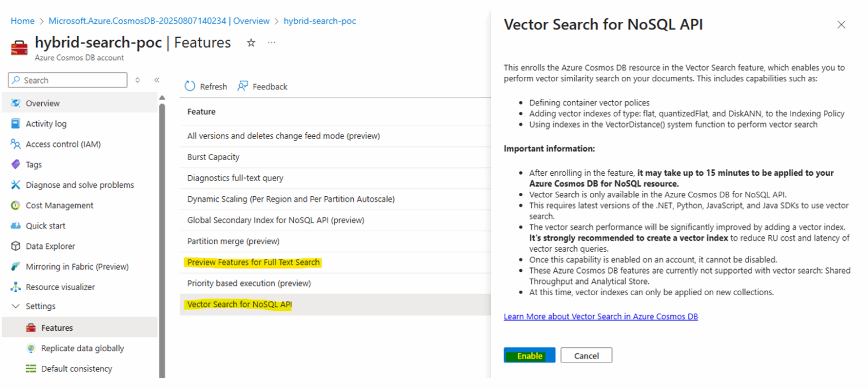868x389 pixels.
Task: Click the favorite star next to Features title
Action: [250, 42]
